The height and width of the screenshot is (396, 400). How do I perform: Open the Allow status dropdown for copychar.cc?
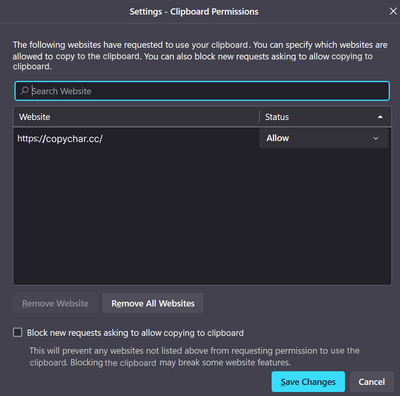[x=323, y=138]
